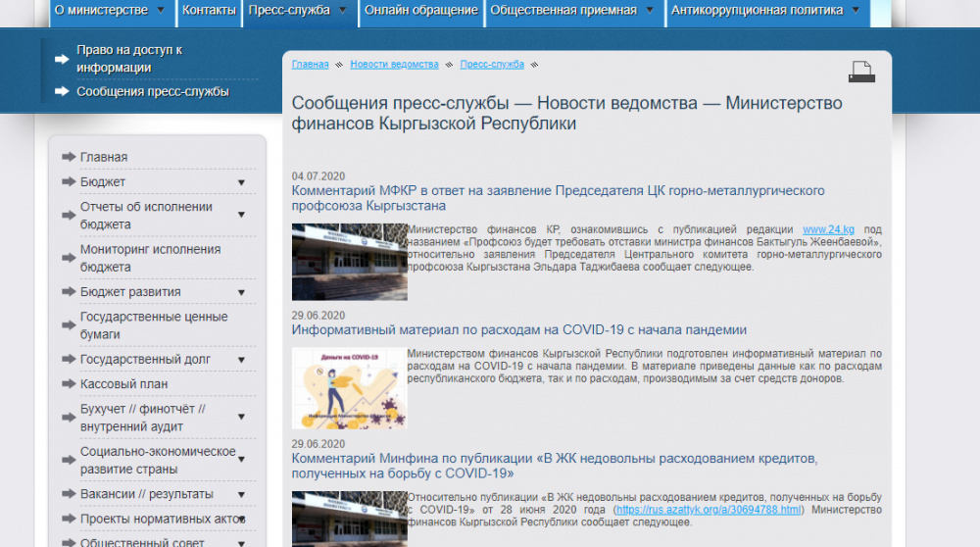Click arrow icon next to Вакансии // результаты
Viewport: 980px width, 547px height.
point(69,494)
